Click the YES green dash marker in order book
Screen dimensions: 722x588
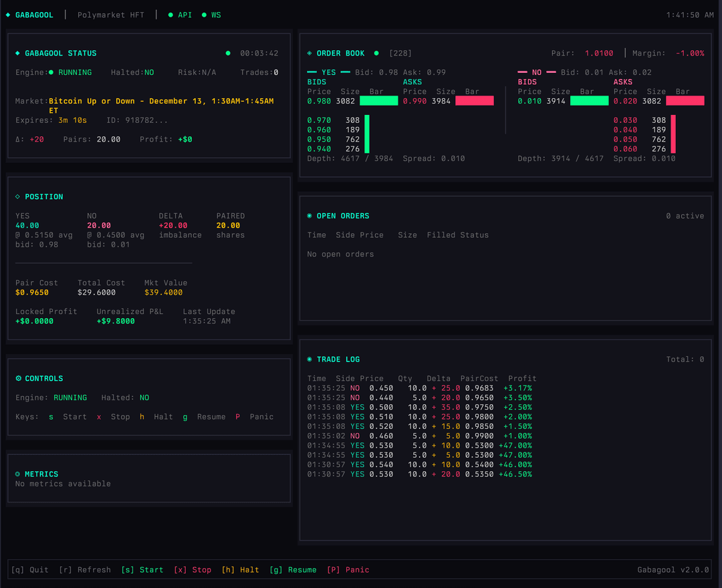coord(312,72)
